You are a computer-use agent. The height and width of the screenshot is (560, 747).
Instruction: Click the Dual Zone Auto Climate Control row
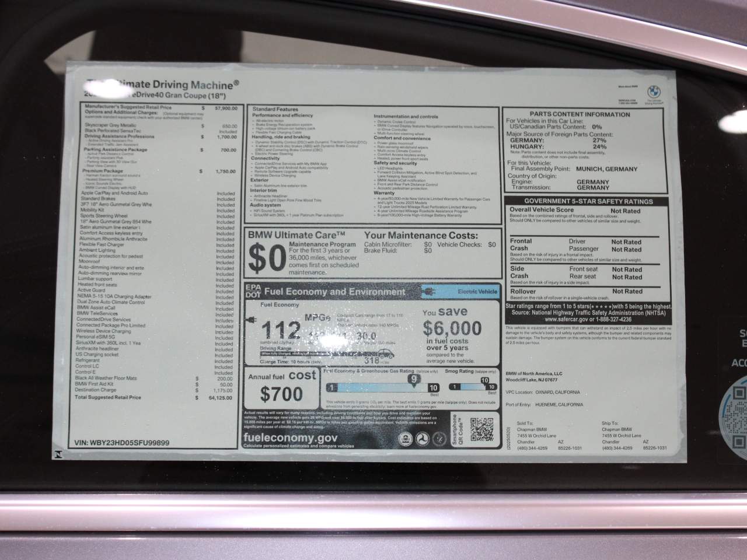tap(155, 302)
